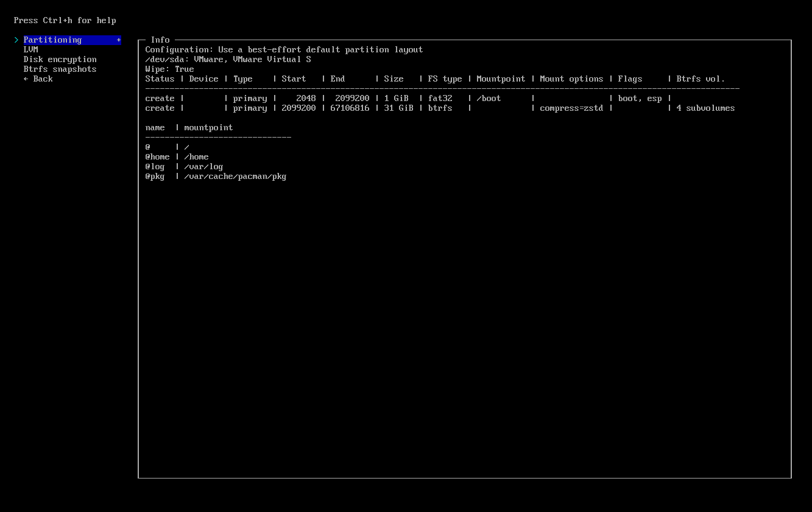Select Btrfs snapshots menu entry
This screenshot has width=812, height=512.
pyautogui.click(x=60, y=69)
